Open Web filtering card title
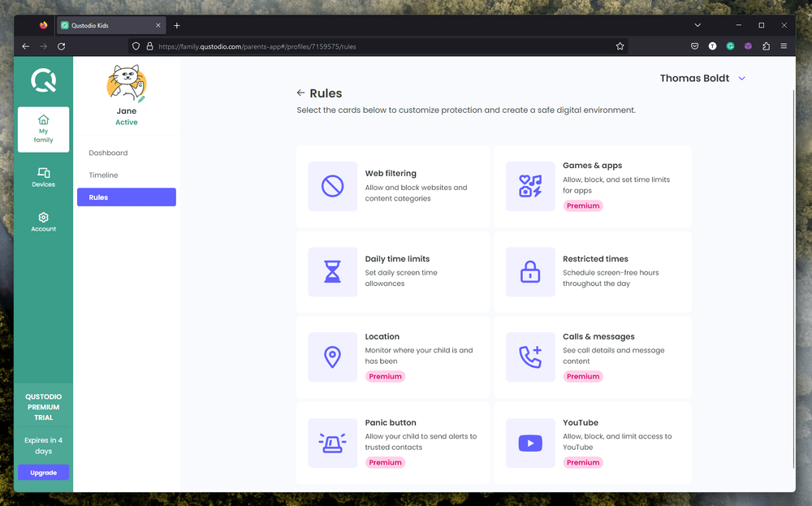The height and width of the screenshot is (506, 812). point(391,173)
